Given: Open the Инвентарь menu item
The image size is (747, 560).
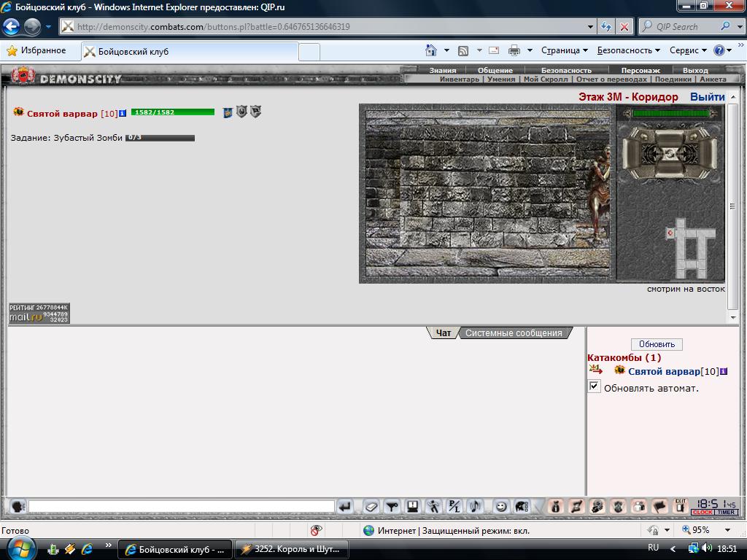Looking at the screenshot, I should (460, 79).
